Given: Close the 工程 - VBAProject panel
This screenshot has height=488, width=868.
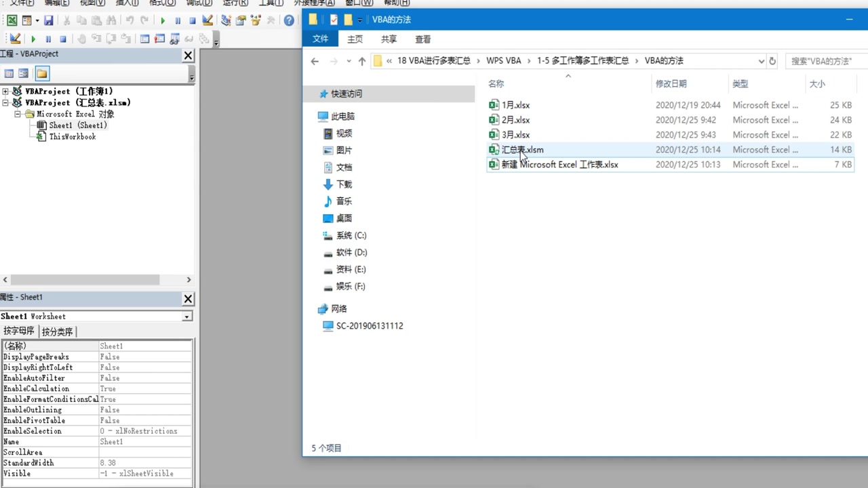Looking at the screenshot, I should pos(188,56).
